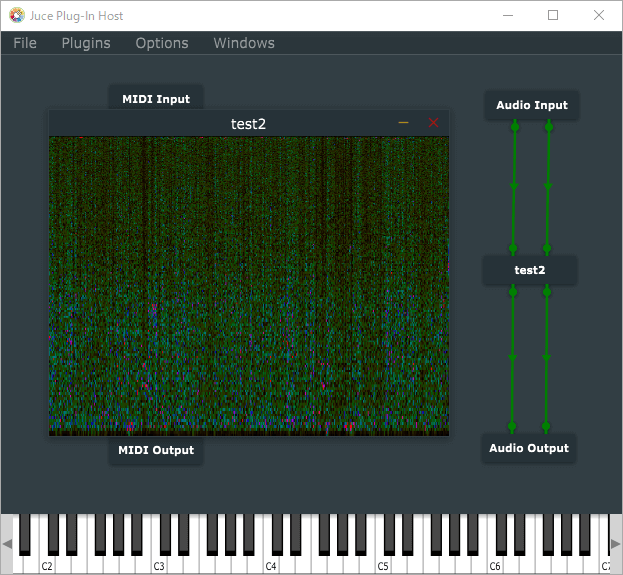Select the MIDI Output node
The width and height of the screenshot is (623, 575).
tap(156, 450)
